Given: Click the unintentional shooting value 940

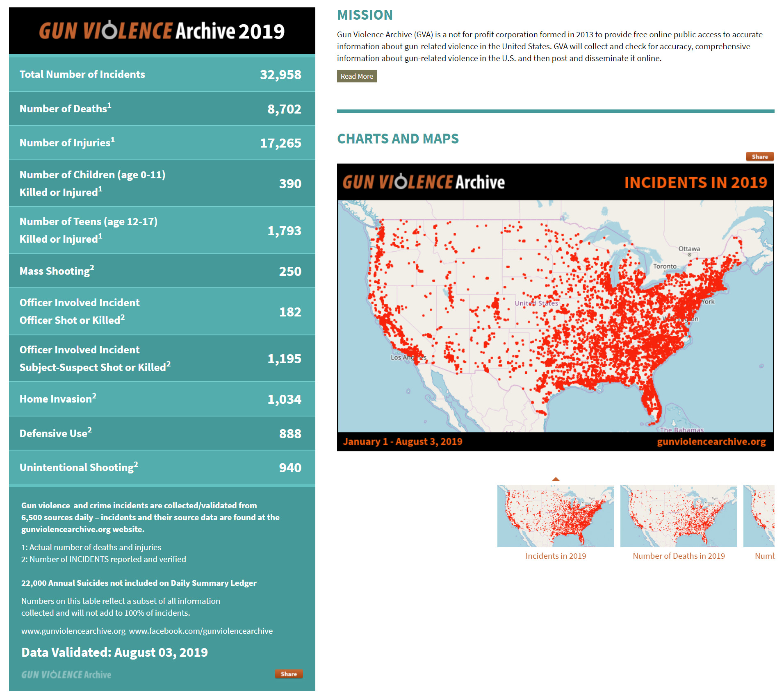Looking at the screenshot, I should point(290,468).
